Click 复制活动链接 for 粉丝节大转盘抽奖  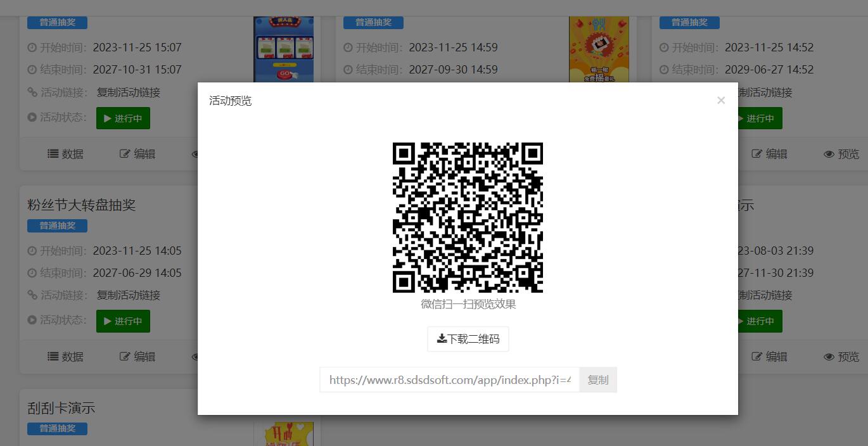pyautogui.click(x=129, y=295)
